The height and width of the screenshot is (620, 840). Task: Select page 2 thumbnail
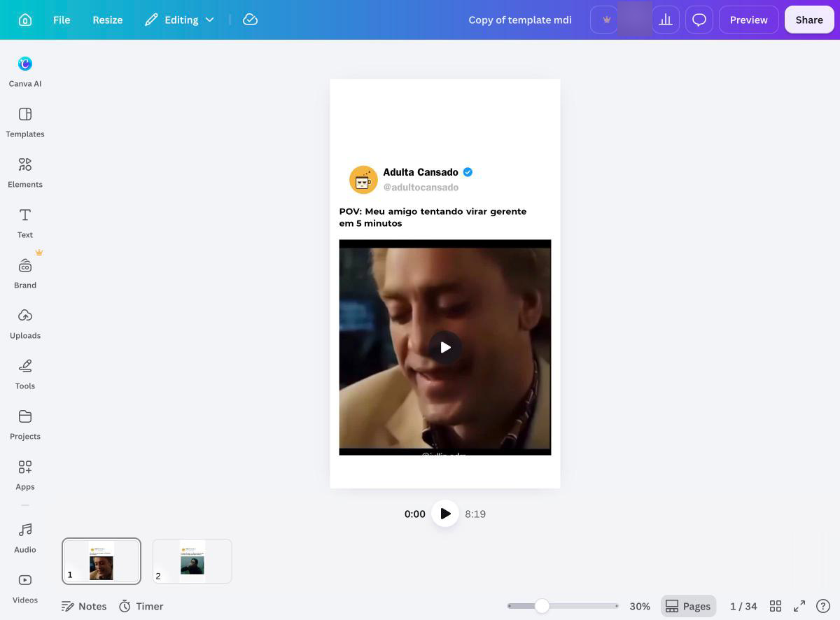(192, 561)
